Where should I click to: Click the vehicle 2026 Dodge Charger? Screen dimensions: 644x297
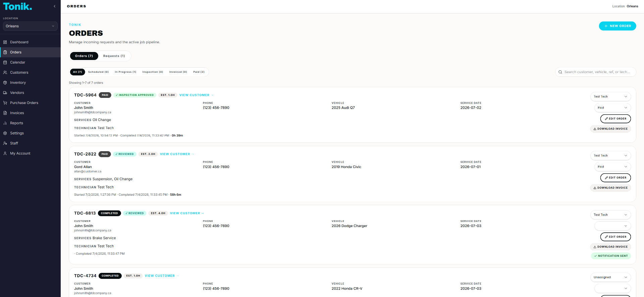pos(350,226)
